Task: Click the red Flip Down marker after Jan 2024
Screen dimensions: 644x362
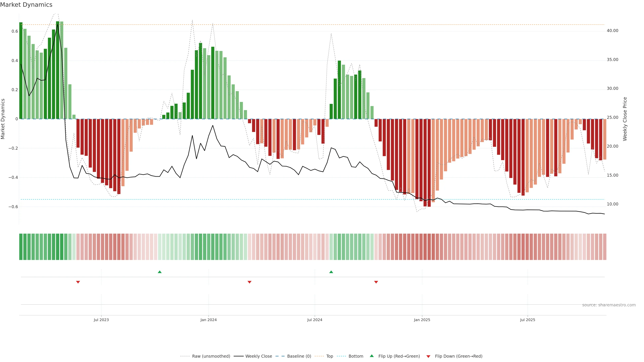Action: click(x=249, y=282)
